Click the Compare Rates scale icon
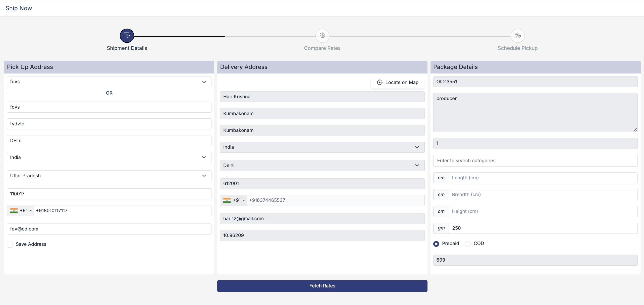The width and height of the screenshot is (644, 305). (322, 36)
